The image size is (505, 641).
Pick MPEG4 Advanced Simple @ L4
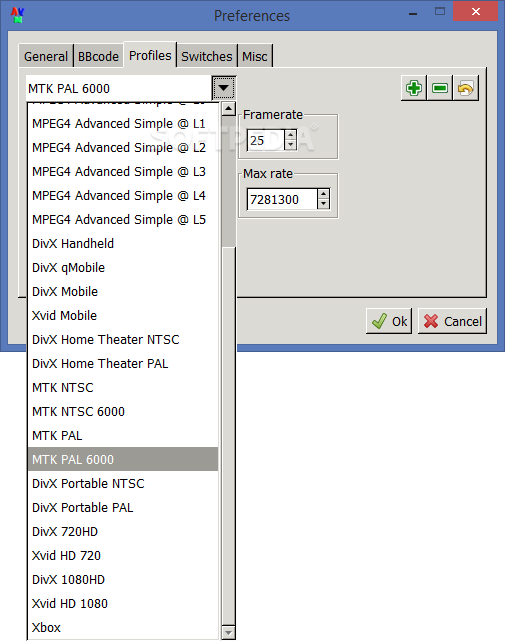123,195
